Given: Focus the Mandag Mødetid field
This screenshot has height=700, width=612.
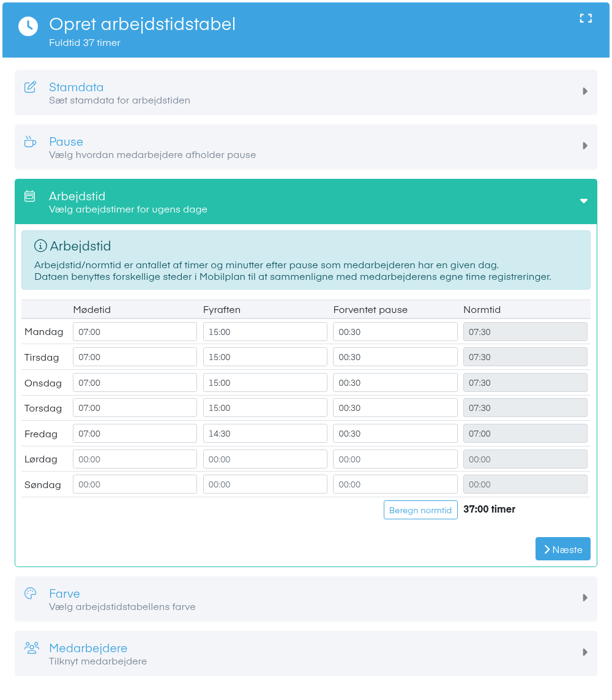Looking at the screenshot, I should (x=135, y=332).
